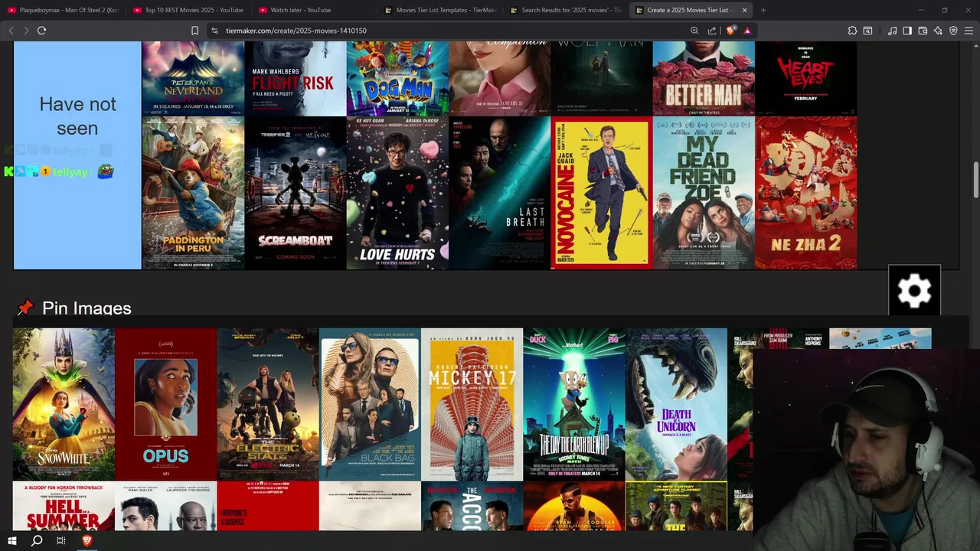Click the tiermaker.com address bar URL
980x551 pixels.
click(x=296, y=31)
